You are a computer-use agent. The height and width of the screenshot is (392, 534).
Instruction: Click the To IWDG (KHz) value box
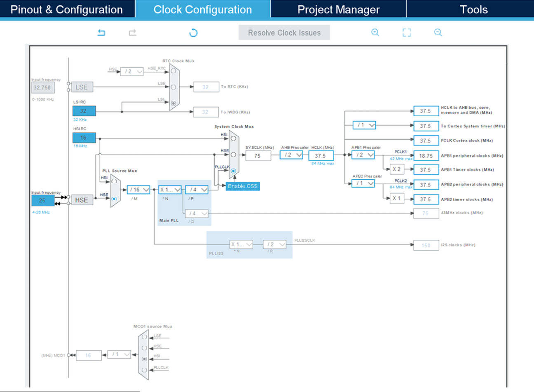pos(206,112)
